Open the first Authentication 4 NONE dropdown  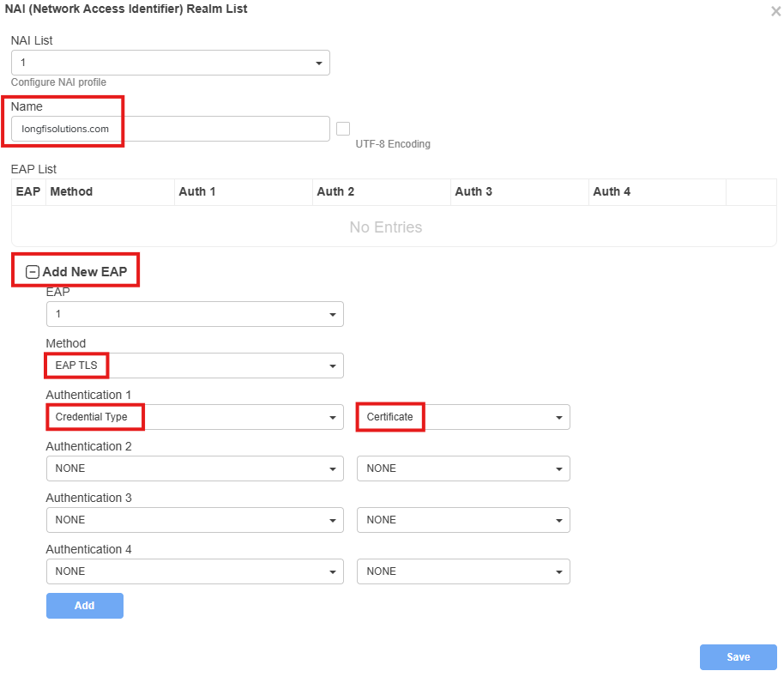point(195,571)
